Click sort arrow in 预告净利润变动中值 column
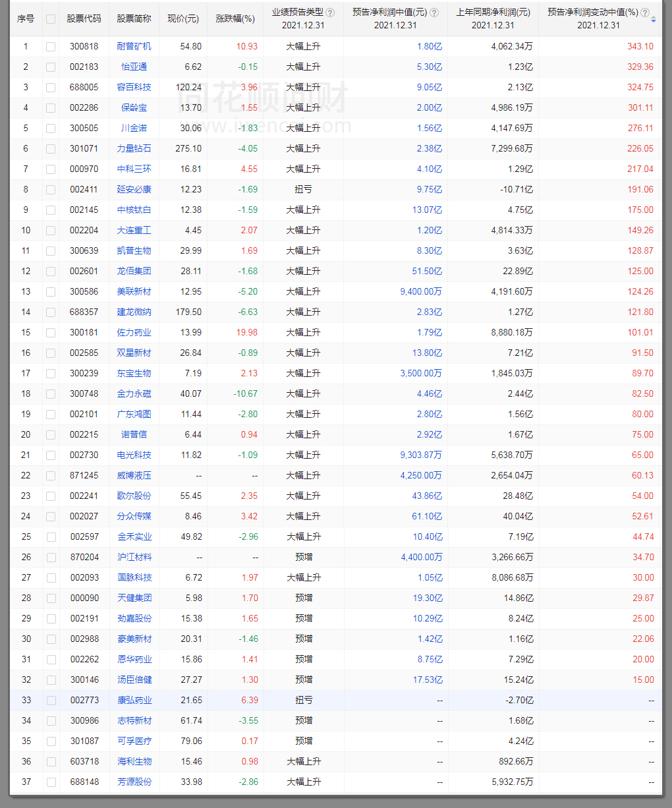 [x=654, y=19]
